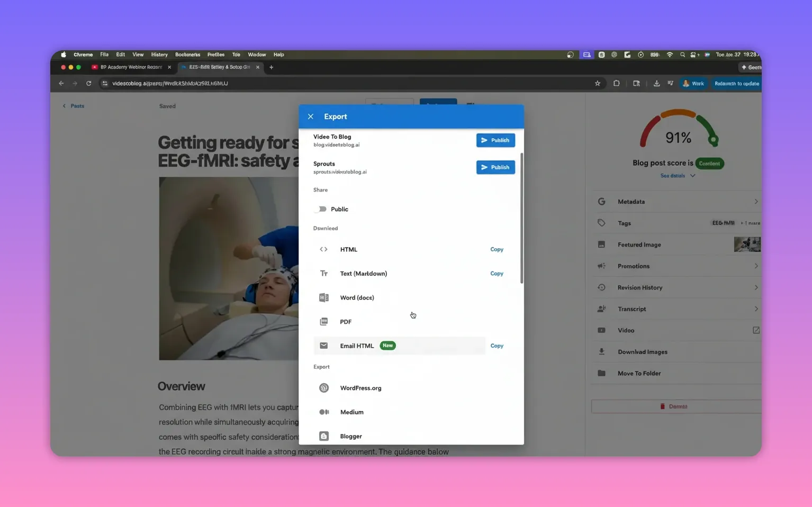Viewport: 812px width, 507px height.
Task: Export the post to Medium
Action: [x=351, y=412]
